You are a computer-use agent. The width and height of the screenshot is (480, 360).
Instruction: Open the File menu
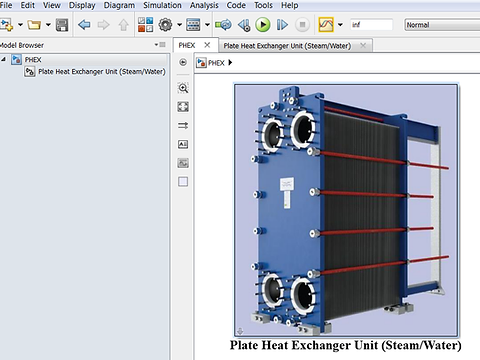coord(6,5)
